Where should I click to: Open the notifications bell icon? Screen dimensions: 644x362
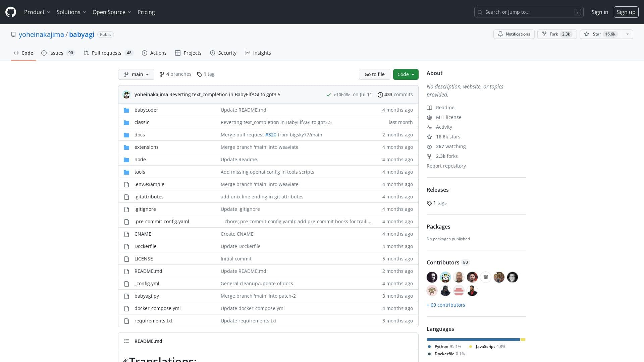coord(500,34)
